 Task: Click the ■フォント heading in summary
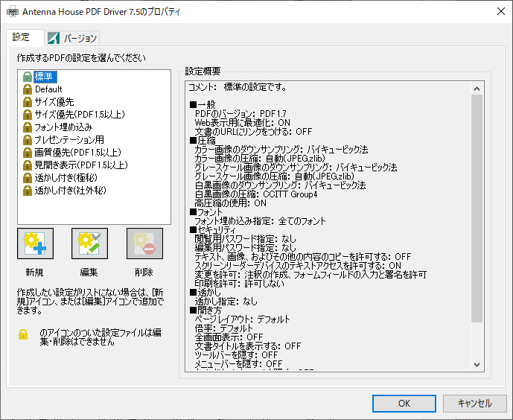click(206, 212)
